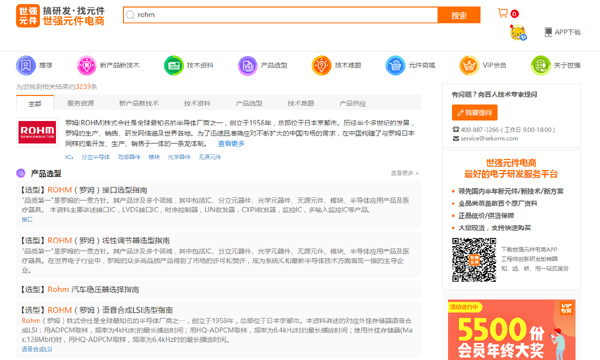Viewport: 600px width, 360px height.
Task: Go to 元件商城 basket icon
Action: pyautogui.click(x=395, y=65)
